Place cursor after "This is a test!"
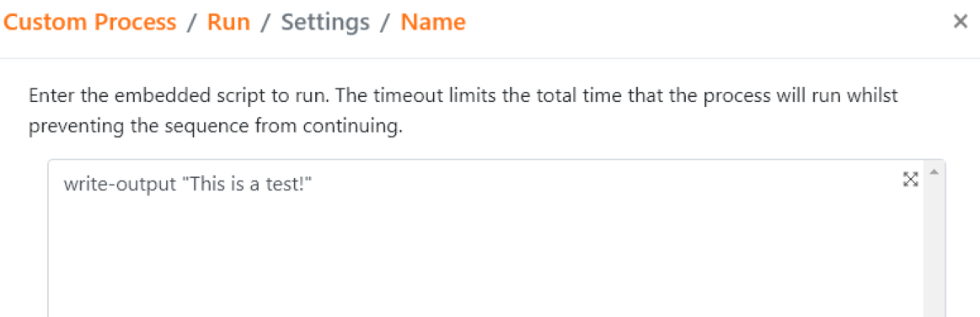Viewport: 980px width, 317px height. [x=313, y=185]
